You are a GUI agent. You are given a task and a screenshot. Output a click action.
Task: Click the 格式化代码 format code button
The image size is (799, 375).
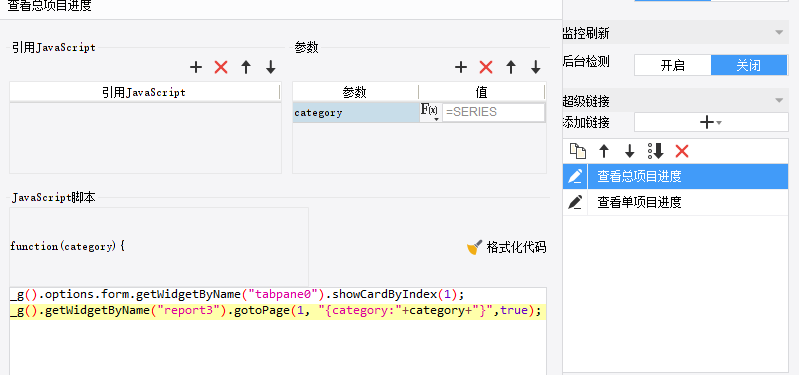click(x=506, y=248)
